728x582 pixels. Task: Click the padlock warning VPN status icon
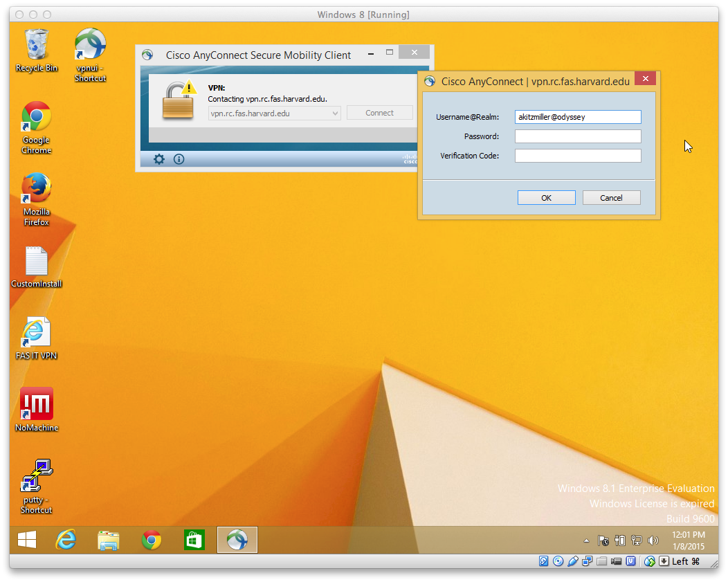(x=179, y=100)
